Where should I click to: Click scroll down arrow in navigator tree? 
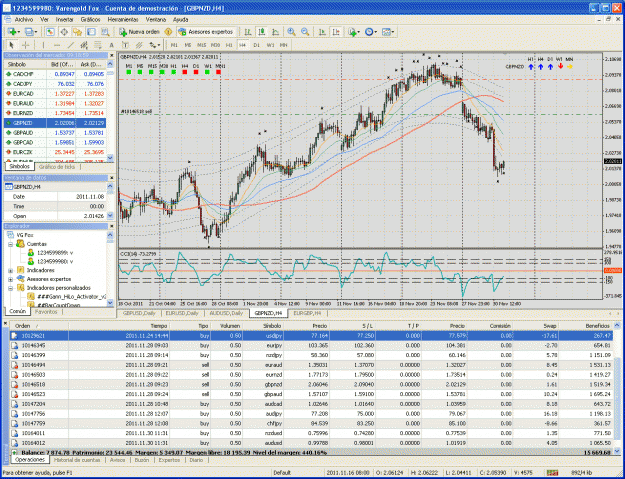[110, 303]
